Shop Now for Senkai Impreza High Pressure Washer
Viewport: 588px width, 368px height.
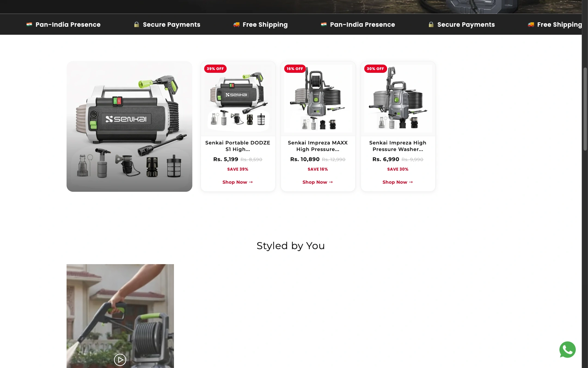[398, 182]
